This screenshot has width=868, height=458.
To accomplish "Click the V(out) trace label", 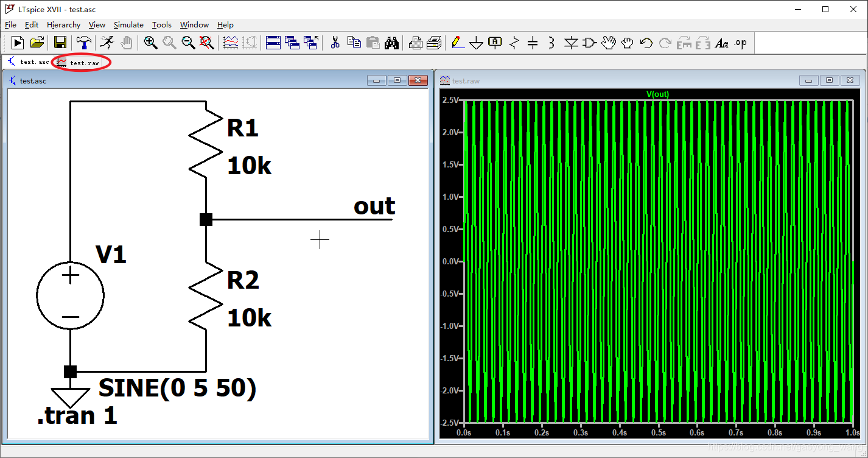I will click(657, 94).
